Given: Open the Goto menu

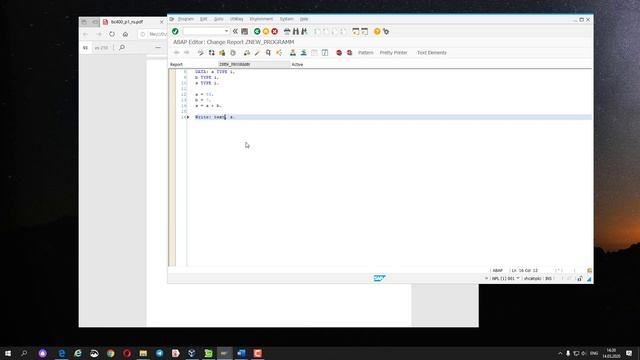Looking at the screenshot, I should click(x=219, y=19).
